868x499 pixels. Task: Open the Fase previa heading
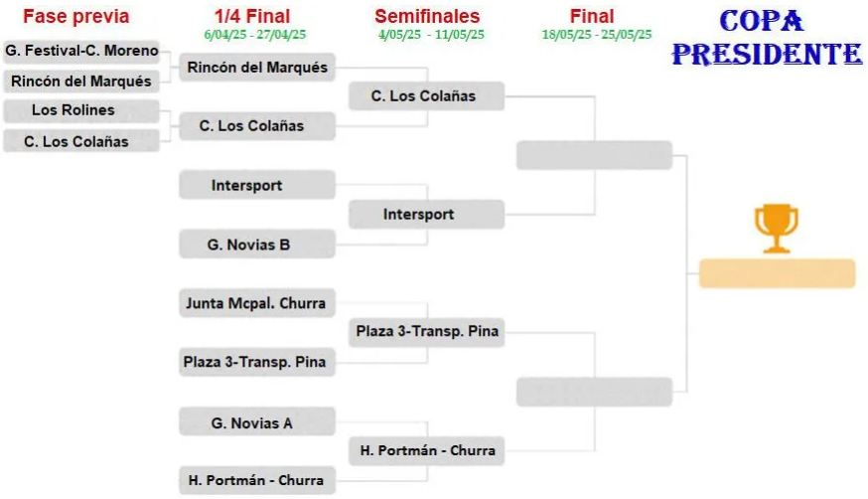pyautogui.click(x=75, y=16)
